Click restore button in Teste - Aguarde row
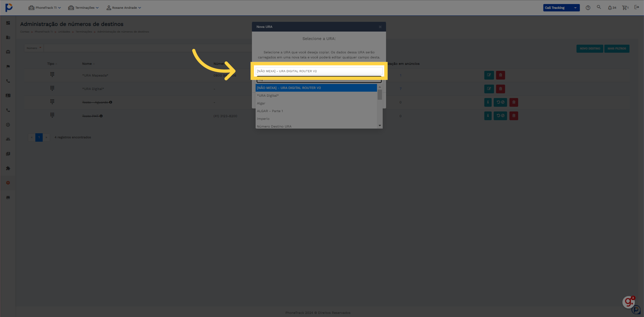The height and width of the screenshot is (317, 644). 500,102
